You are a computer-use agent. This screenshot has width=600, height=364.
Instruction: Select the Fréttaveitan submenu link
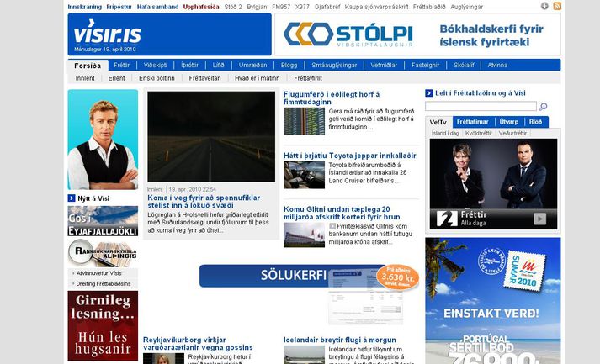click(x=204, y=78)
